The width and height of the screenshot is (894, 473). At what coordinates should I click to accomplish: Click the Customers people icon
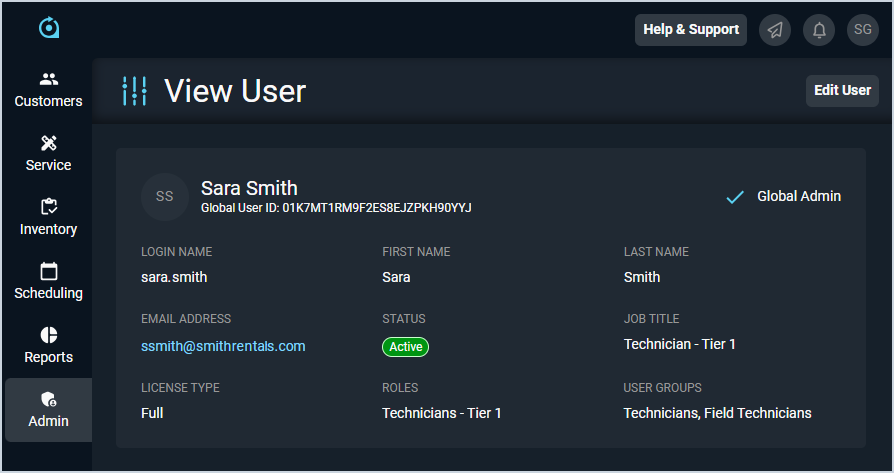coord(48,79)
